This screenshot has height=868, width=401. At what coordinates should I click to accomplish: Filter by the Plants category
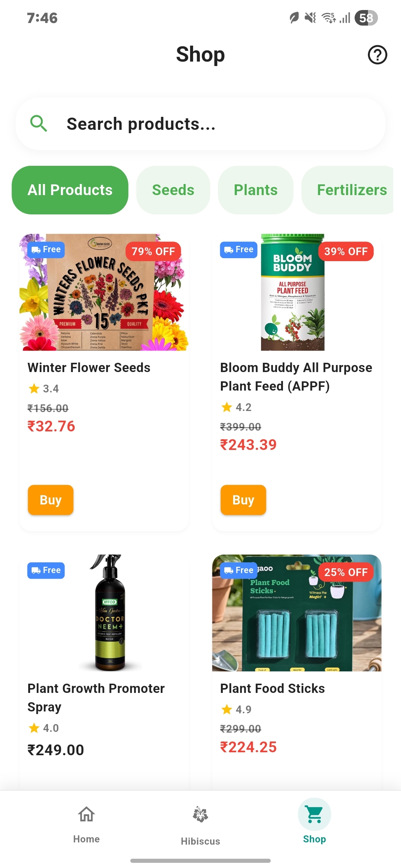[x=256, y=190]
